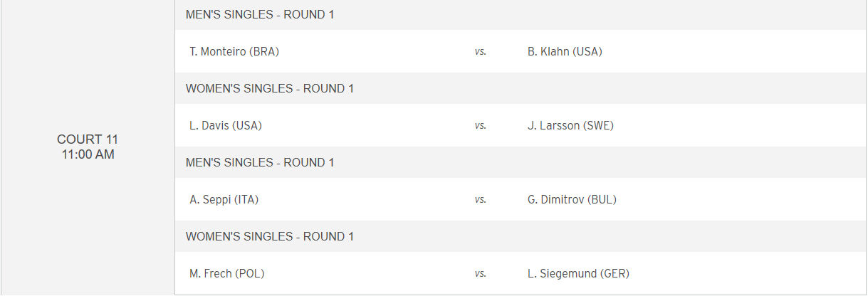Click the second Men's Singles - Round 1 header

[x=260, y=162]
